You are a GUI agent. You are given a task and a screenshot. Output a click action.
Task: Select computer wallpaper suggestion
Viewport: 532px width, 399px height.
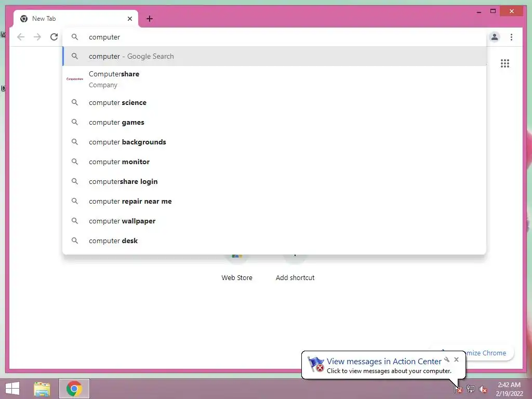pyautogui.click(x=274, y=221)
